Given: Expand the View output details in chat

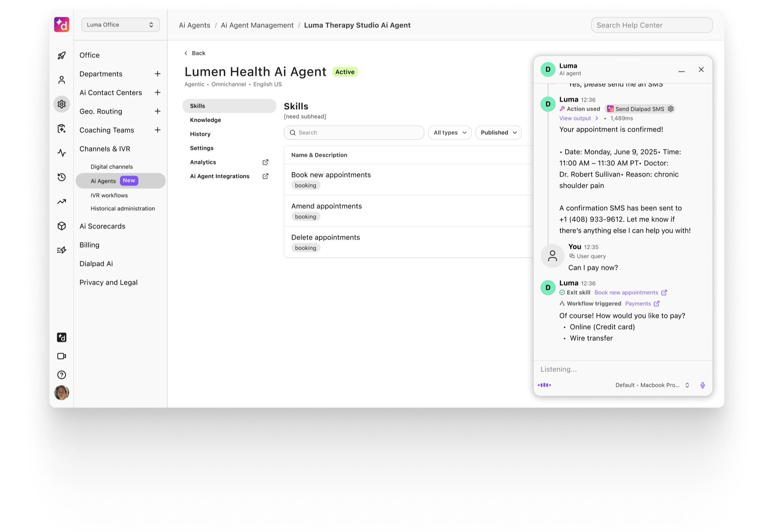Looking at the screenshot, I should pos(575,118).
